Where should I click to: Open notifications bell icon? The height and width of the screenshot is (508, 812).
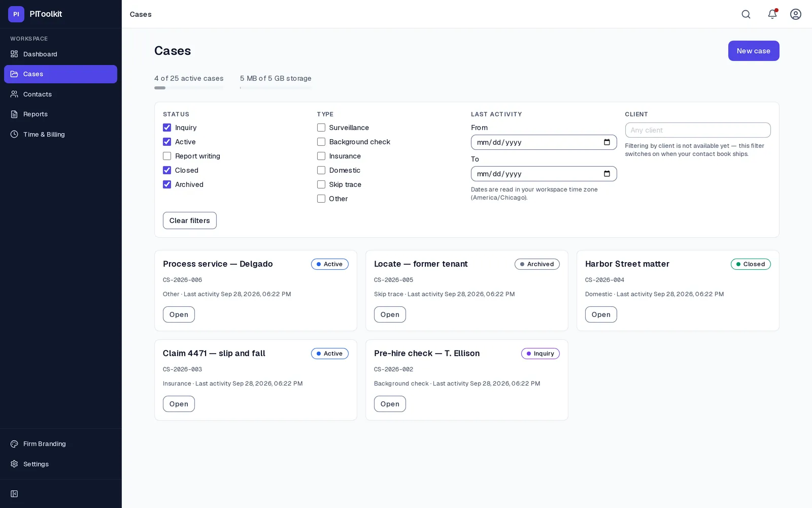click(772, 14)
